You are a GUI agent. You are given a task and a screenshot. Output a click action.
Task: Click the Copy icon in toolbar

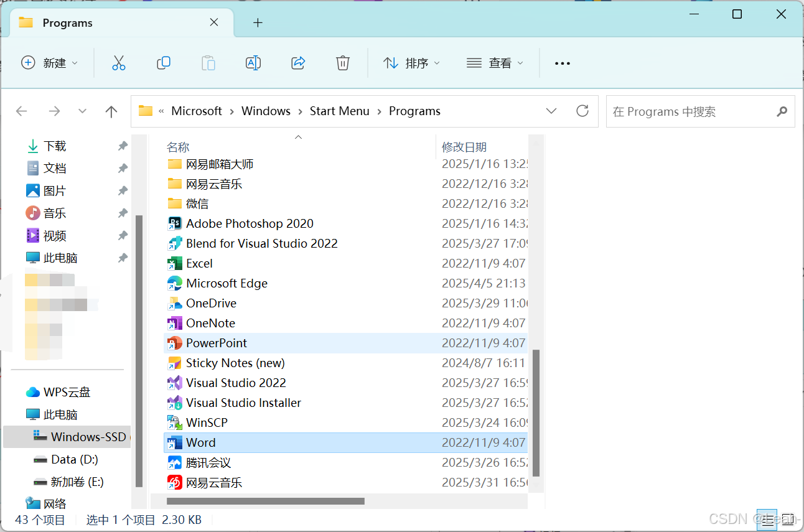pyautogui.click(x=164, y=63)
